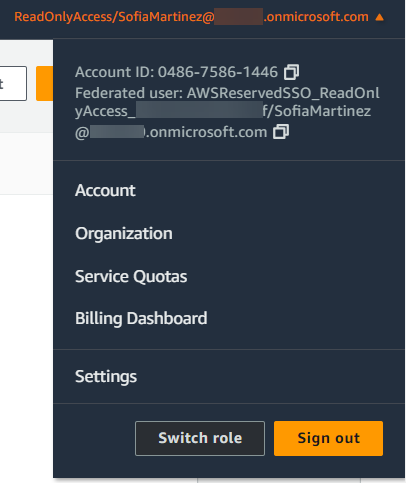Open the Organization menu entry

[124, 233]
